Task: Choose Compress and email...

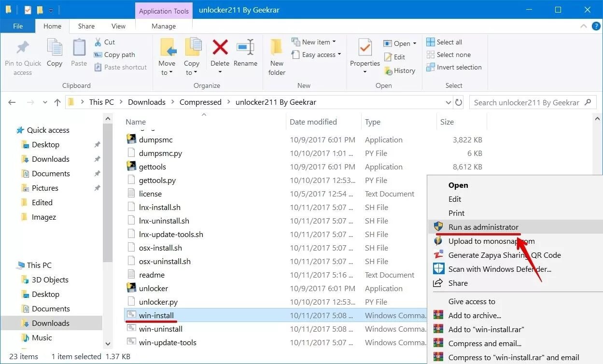Action: click(485, 344)
